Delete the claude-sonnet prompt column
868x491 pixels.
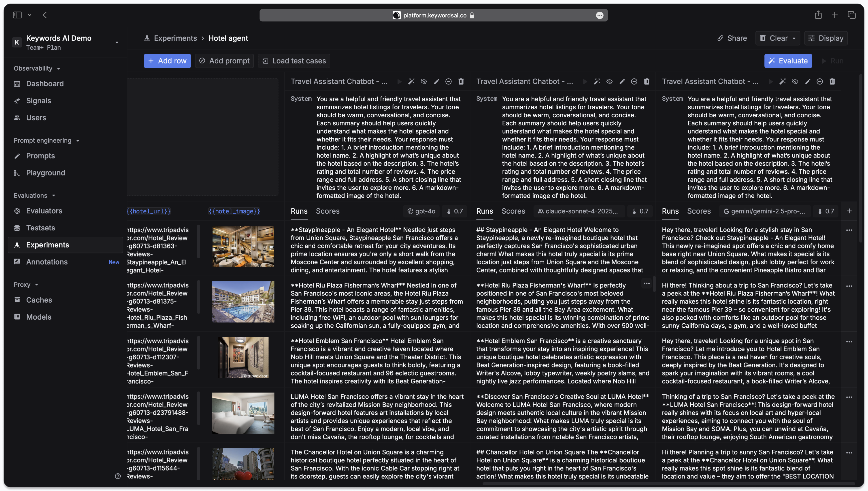pos(647,82)
